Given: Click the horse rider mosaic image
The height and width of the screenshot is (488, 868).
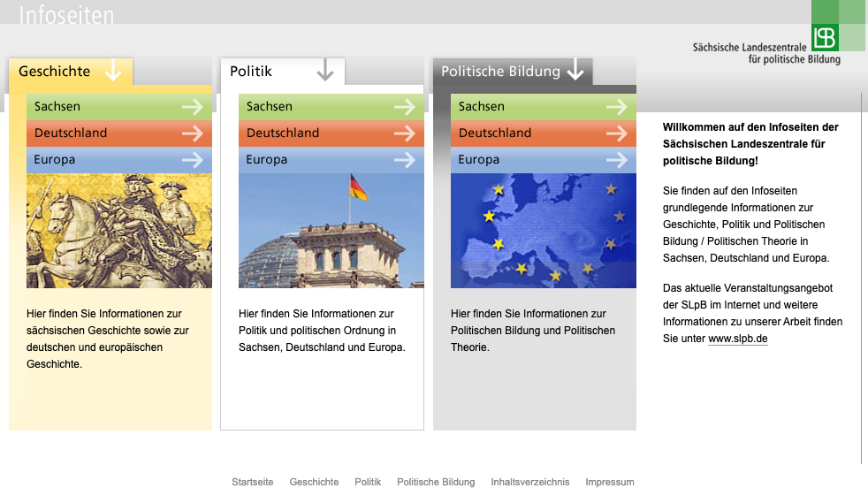Looking at the screenshot, I should [119, 231].
